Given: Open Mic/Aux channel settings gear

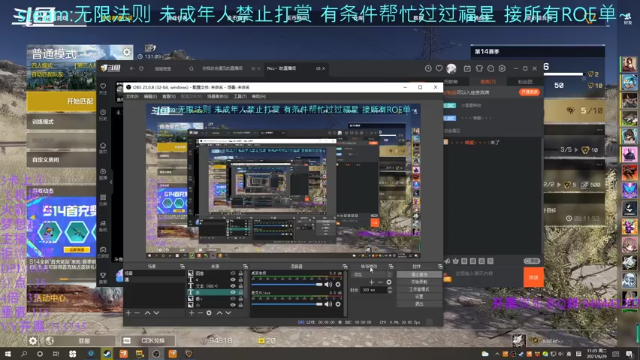Looking at the screenshot, I should pyautogui.click(x=338, y=304).
